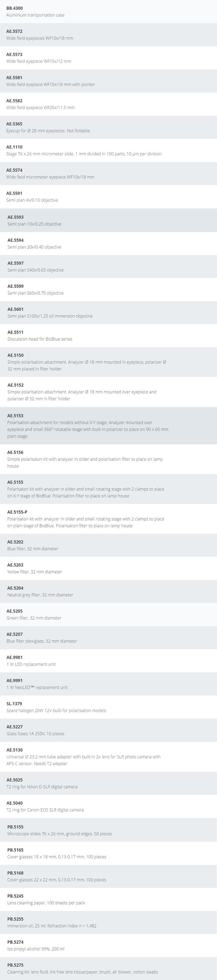Select the AE.5040 Canon EOS T2 ring

click(108, 806)
